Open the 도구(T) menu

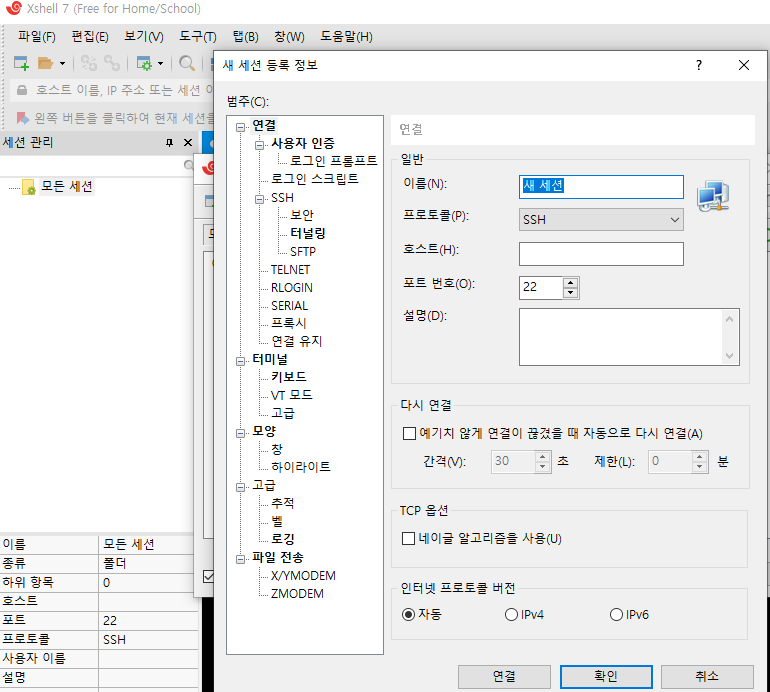coord(197,37)
